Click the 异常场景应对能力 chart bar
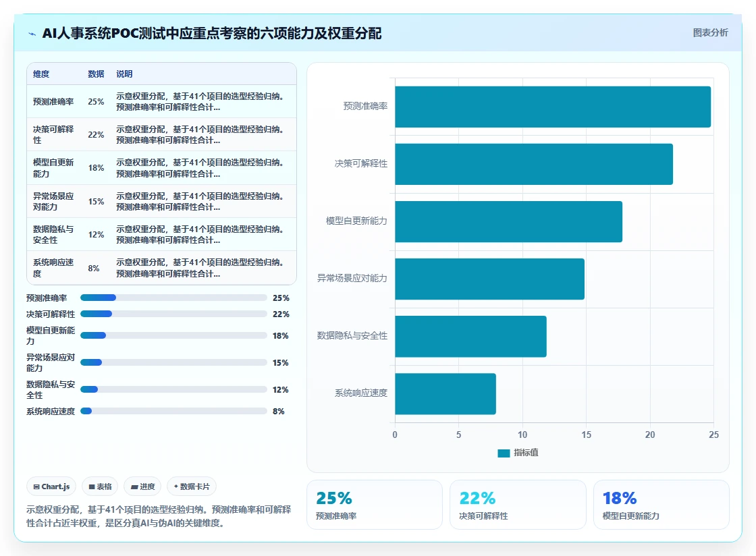The width and height of the screenshot is (756, 556). point(489,279)
